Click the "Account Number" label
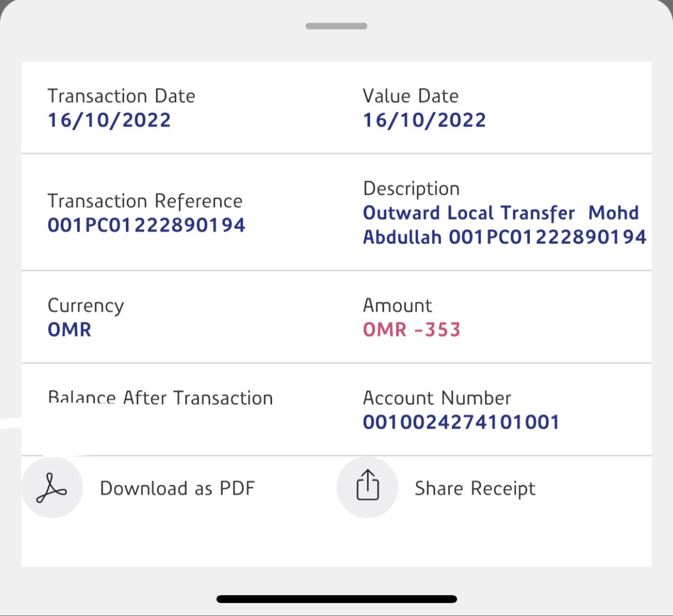 [x=437, y=398]
